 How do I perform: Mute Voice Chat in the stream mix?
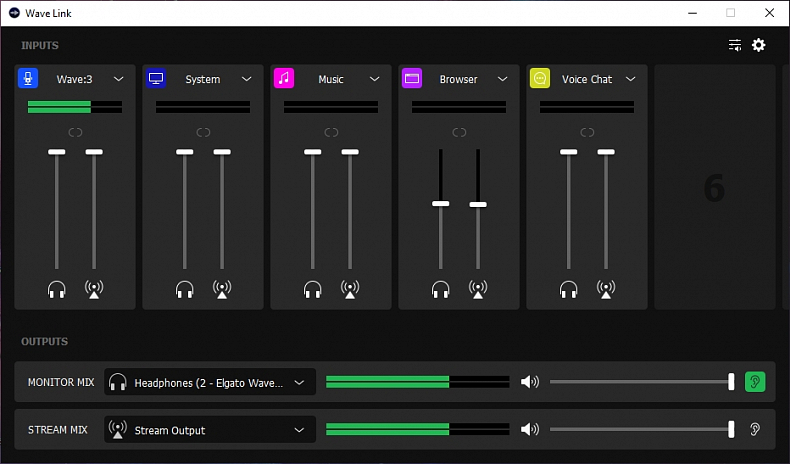pos(606,289)
